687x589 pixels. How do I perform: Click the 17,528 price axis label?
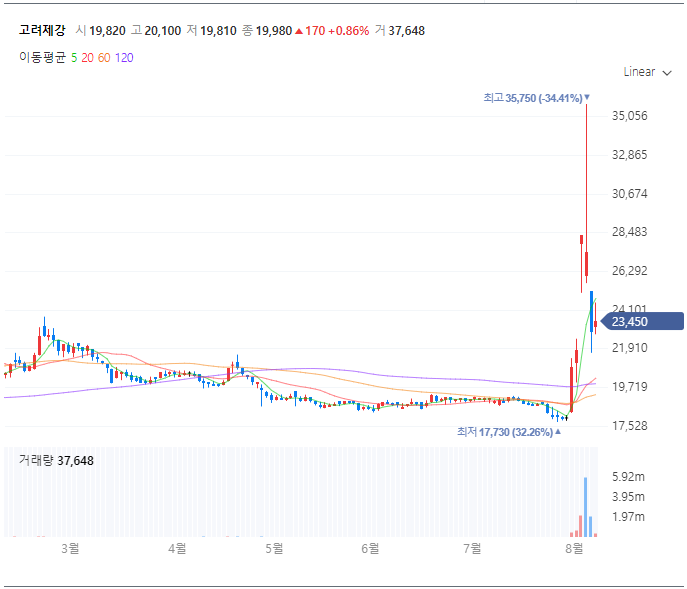point(630,426)
